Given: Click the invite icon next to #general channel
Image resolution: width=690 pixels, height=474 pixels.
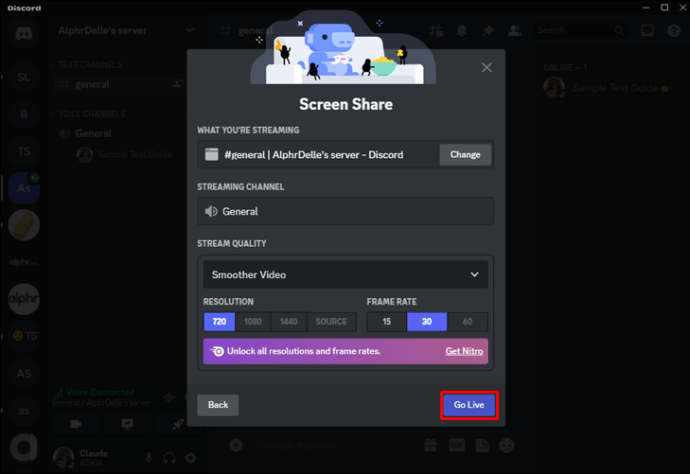Looking at the screenshot, I should coord(178,84).
